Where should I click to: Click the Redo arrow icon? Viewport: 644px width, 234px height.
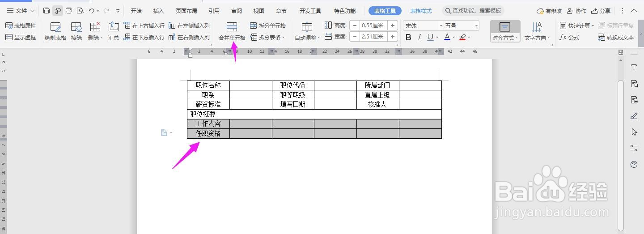(106, 11)
